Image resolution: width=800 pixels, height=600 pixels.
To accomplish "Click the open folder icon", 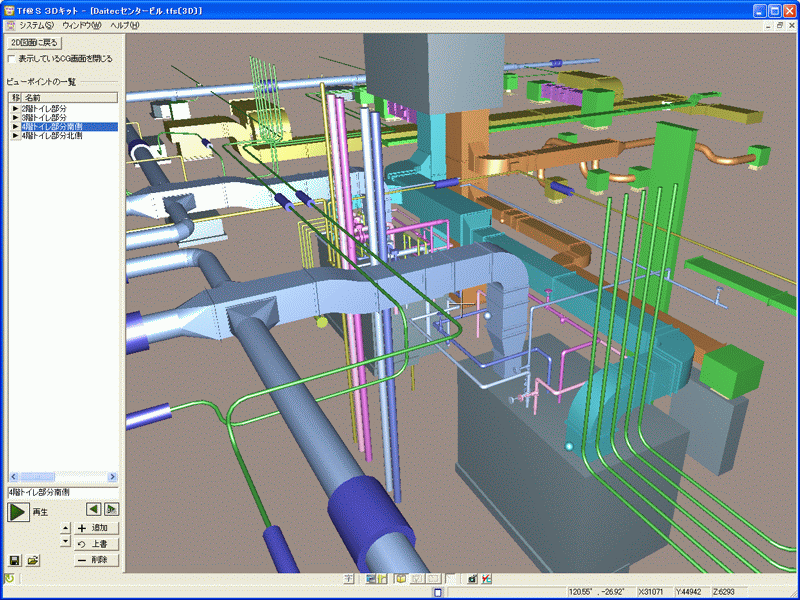I will pos(33,561).
